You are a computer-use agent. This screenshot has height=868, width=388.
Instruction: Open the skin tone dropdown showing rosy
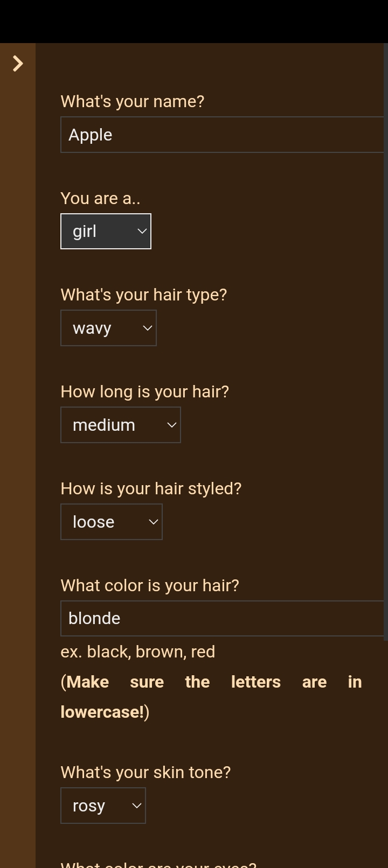pos(103,806)
